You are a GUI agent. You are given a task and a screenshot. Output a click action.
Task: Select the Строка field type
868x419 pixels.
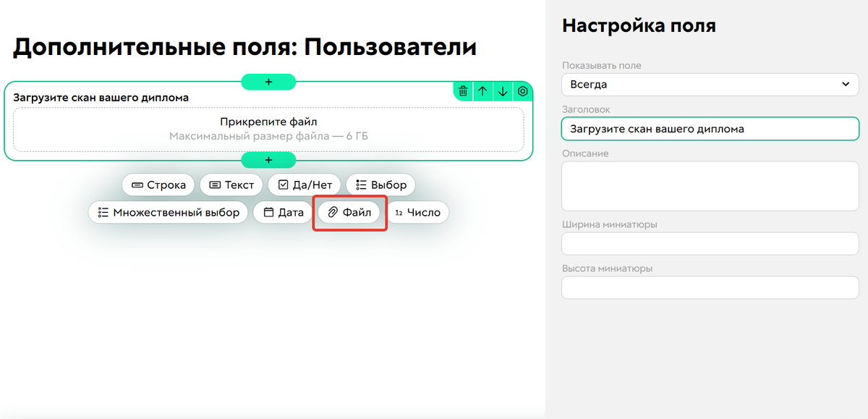(158, 185)
